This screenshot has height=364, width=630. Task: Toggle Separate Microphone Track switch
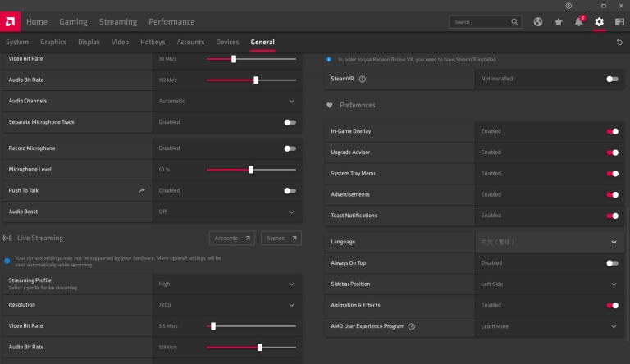pos(290,122)
